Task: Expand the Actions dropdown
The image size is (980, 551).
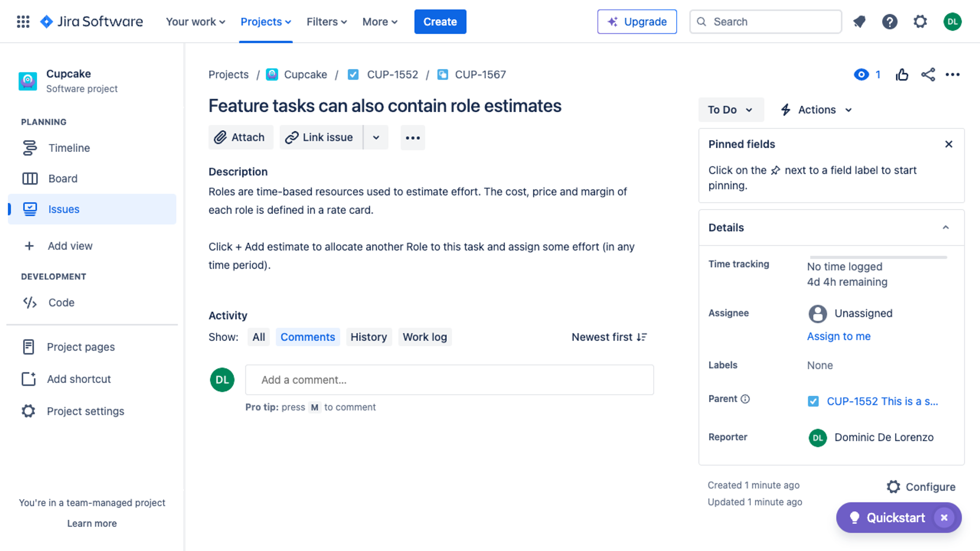Action: pyautogui.click(x=817, y=110)
